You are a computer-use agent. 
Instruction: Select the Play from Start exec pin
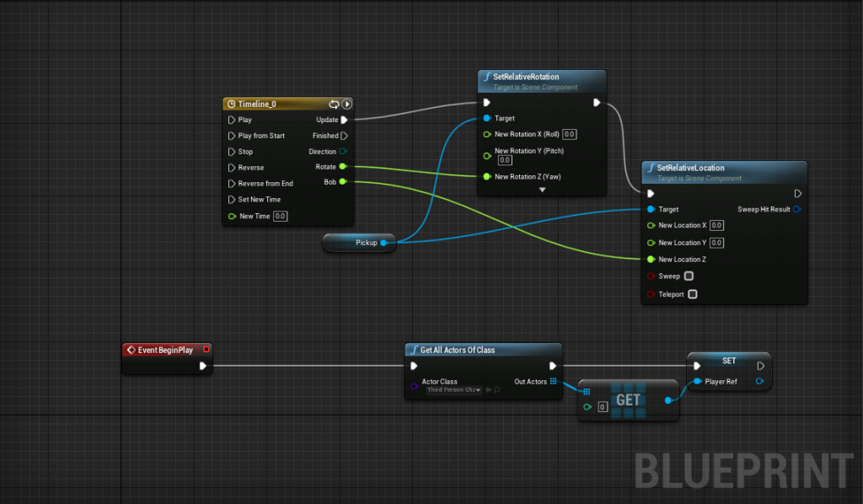[232, 136]
